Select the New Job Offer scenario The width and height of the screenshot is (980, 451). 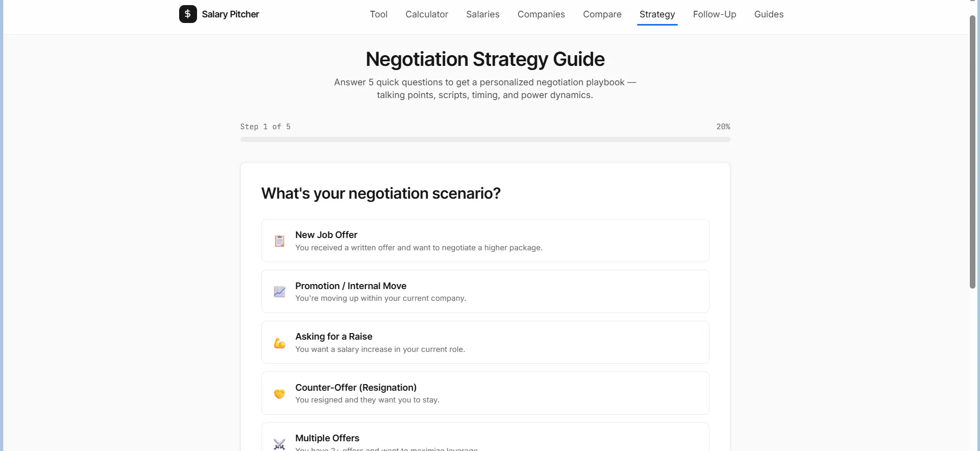(485, 241)
